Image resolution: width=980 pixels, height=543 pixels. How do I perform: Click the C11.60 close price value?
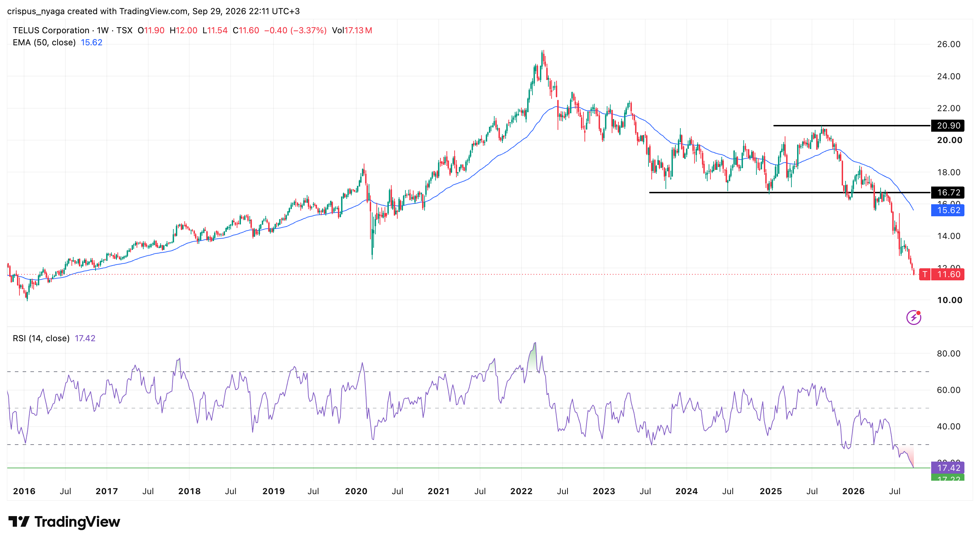(x=246, y=30)
